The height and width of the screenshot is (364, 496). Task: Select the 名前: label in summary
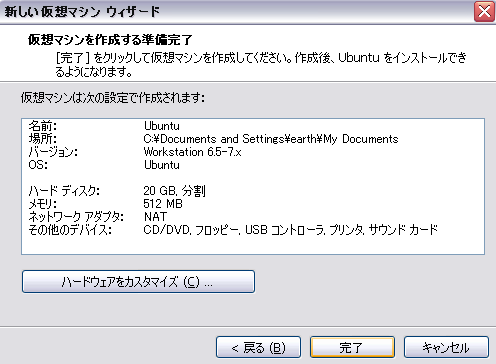[43, 126]
